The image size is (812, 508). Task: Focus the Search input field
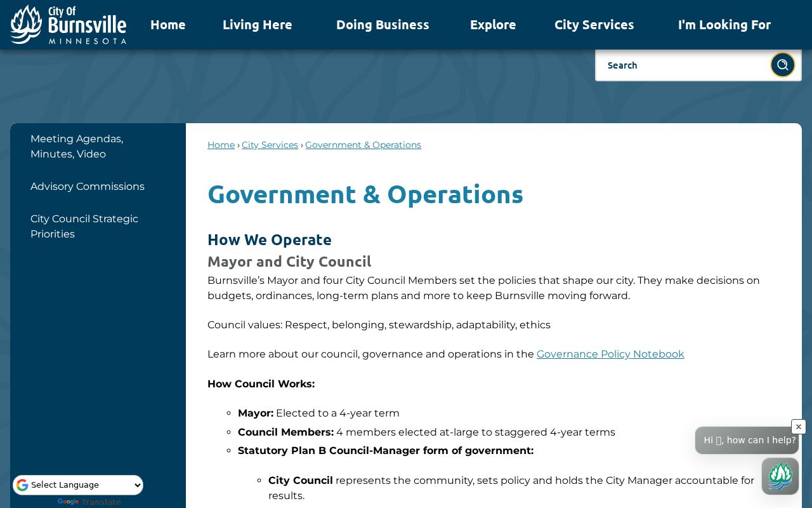(683, 65)
